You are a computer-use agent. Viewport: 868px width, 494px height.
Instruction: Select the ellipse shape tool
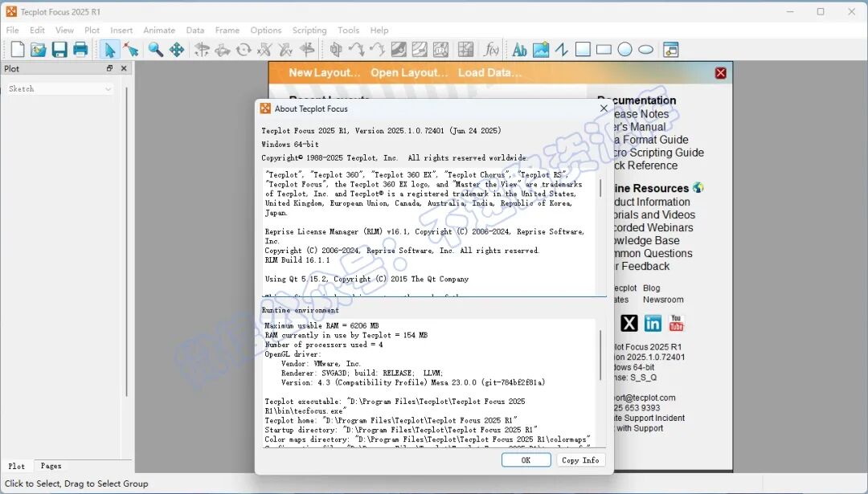coord(646,50)
